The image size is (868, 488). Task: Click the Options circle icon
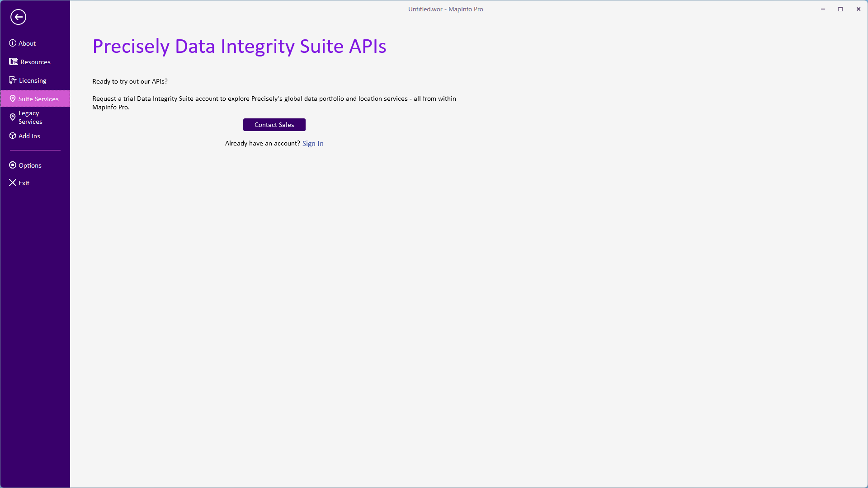[x=13, y=165]
